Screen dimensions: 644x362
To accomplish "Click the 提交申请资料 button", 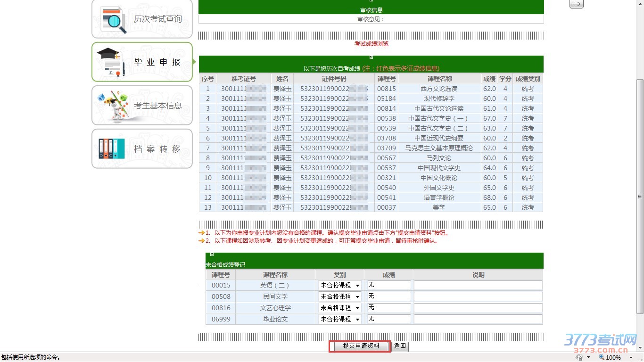I will (361, 346).
